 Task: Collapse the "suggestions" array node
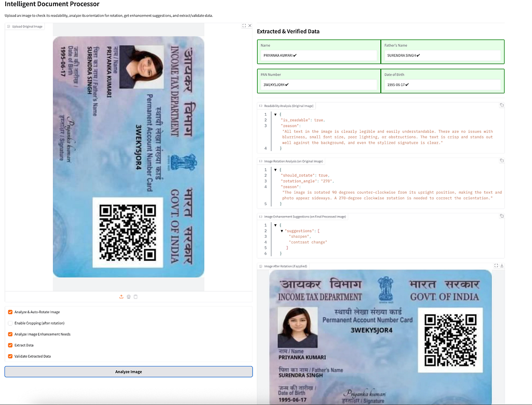[x=282, y=231]
